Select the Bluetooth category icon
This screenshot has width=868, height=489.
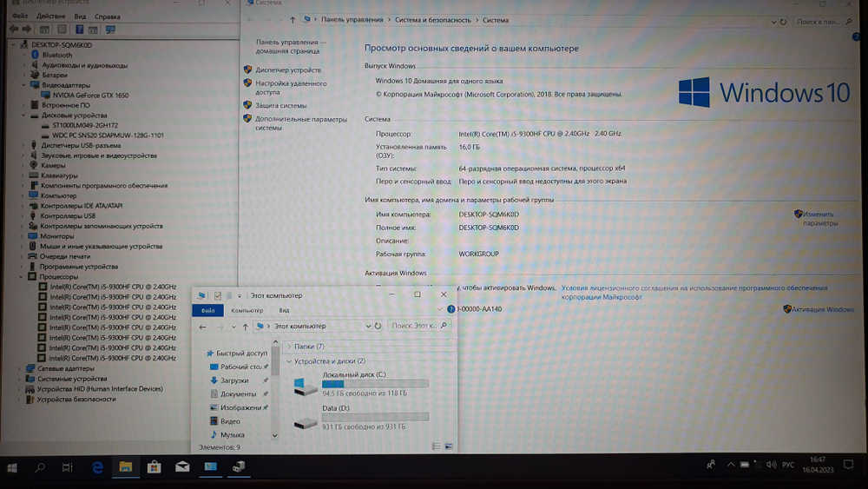35,55
